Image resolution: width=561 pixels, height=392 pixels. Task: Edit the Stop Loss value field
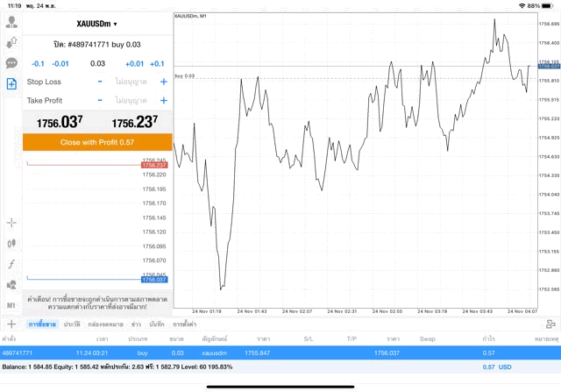coord(131,82)
